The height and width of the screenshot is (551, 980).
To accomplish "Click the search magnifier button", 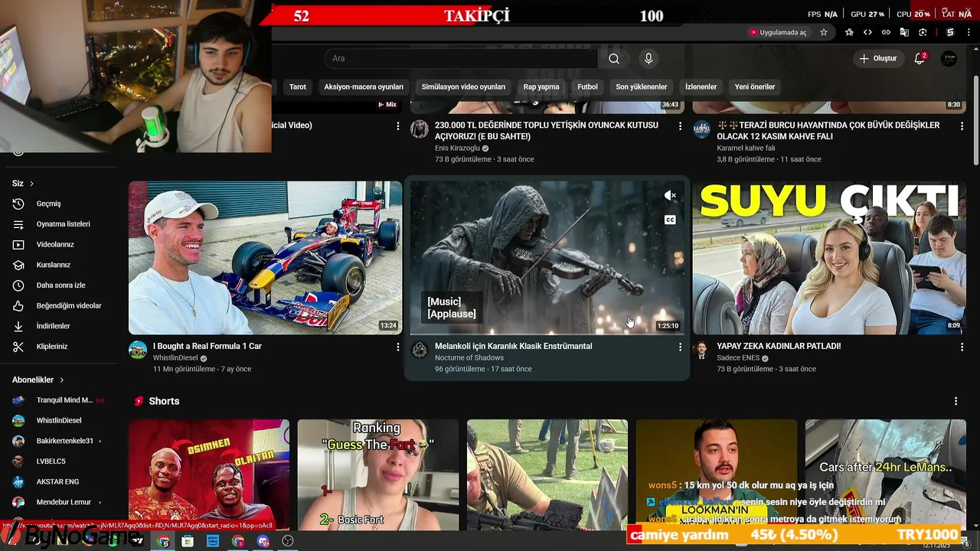I will tap(614, 59).
